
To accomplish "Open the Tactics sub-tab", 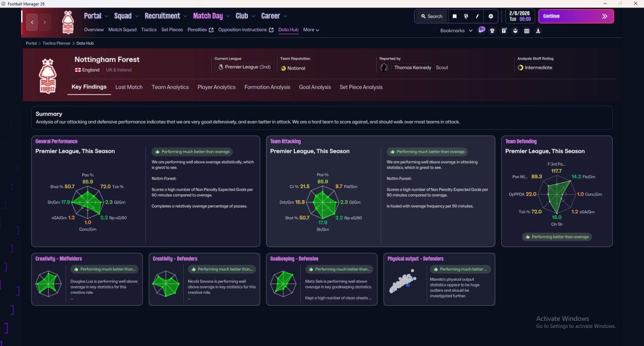I will tap(149, 30).
